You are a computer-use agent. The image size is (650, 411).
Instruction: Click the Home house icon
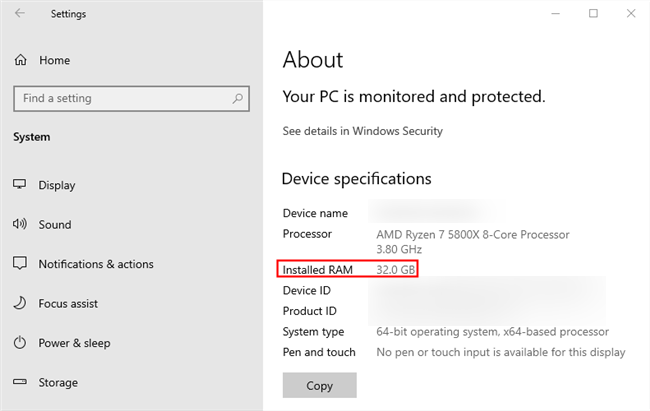(x=20, y=60)
